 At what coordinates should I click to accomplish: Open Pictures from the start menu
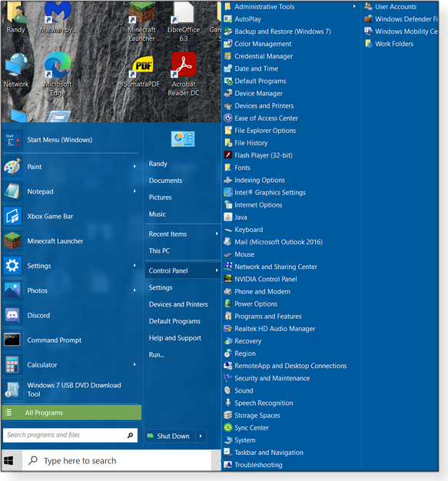click(160, 197)
